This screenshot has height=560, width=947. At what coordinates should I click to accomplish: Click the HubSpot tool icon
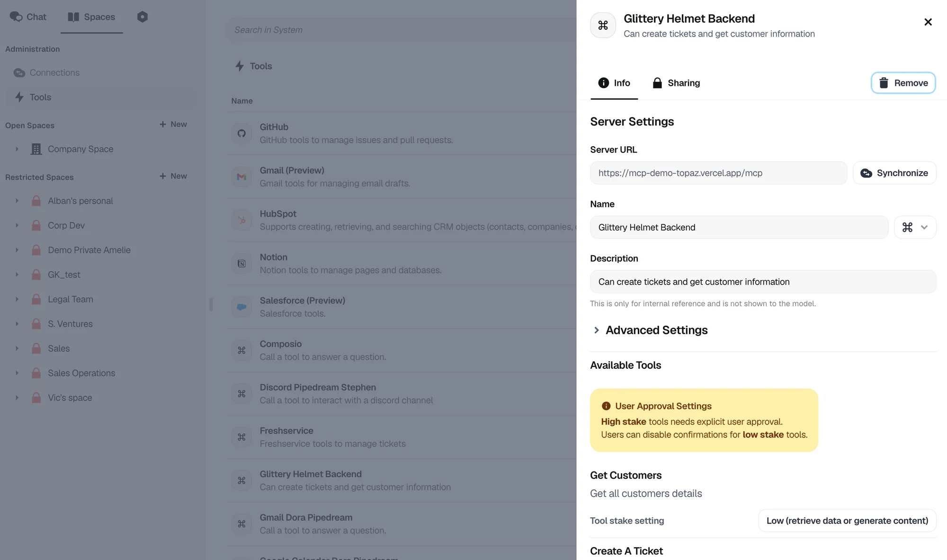tap(241, 220)
